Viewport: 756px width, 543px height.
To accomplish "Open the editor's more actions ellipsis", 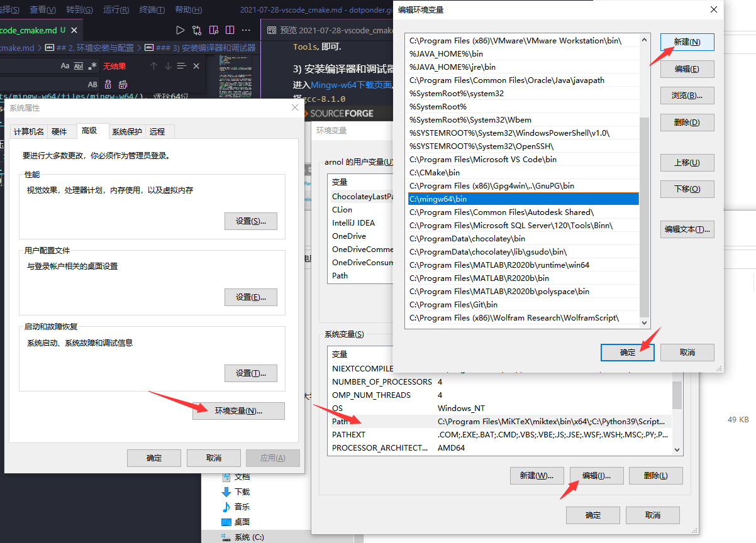I will click(x=247, y=30).
